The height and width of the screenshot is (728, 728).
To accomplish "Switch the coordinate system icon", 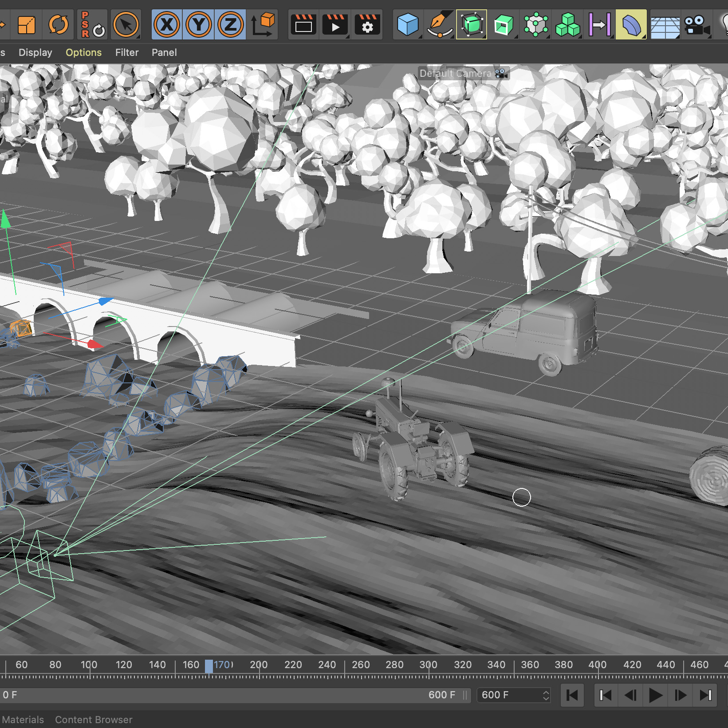I will point(264,24).
